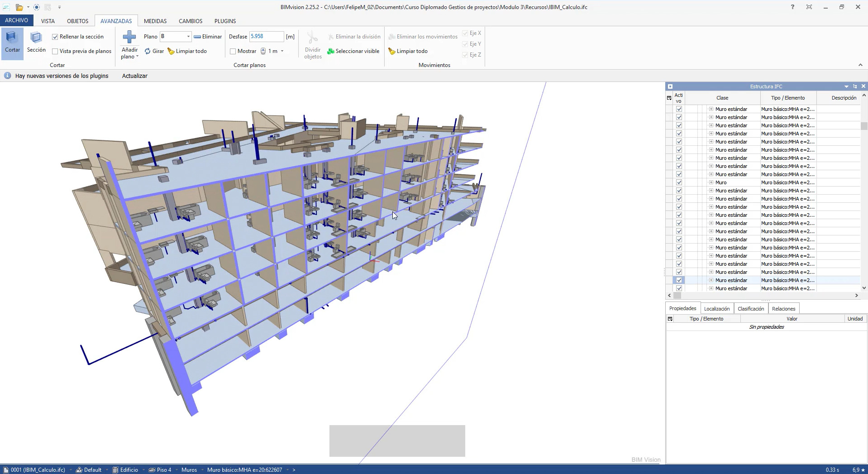Expand the Muro tree row
868x474 pixels.
point(711,182)
